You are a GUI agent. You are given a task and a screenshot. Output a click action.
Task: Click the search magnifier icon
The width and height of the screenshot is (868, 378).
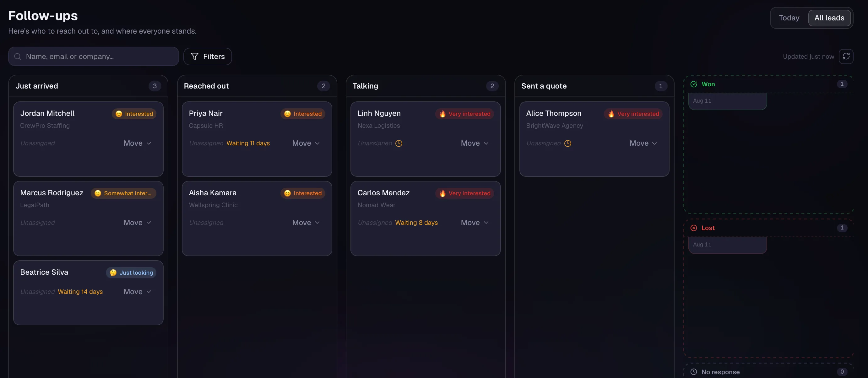point(18,56)
